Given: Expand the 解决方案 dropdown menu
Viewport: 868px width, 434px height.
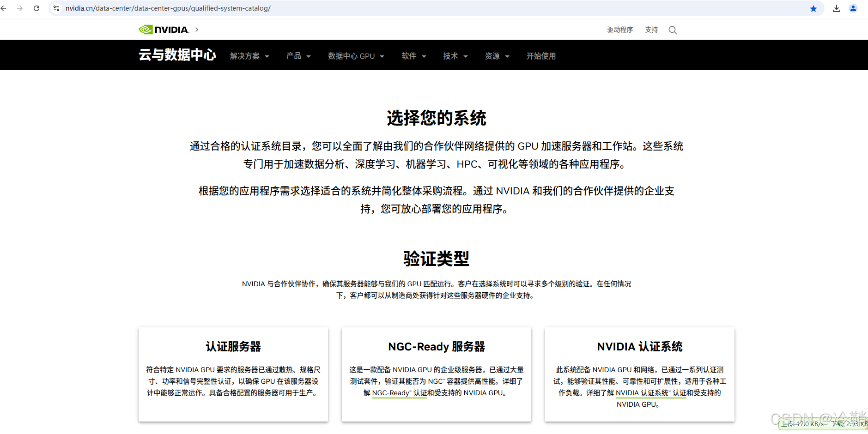Looking at the screenshot, I should tap(249, 56).
